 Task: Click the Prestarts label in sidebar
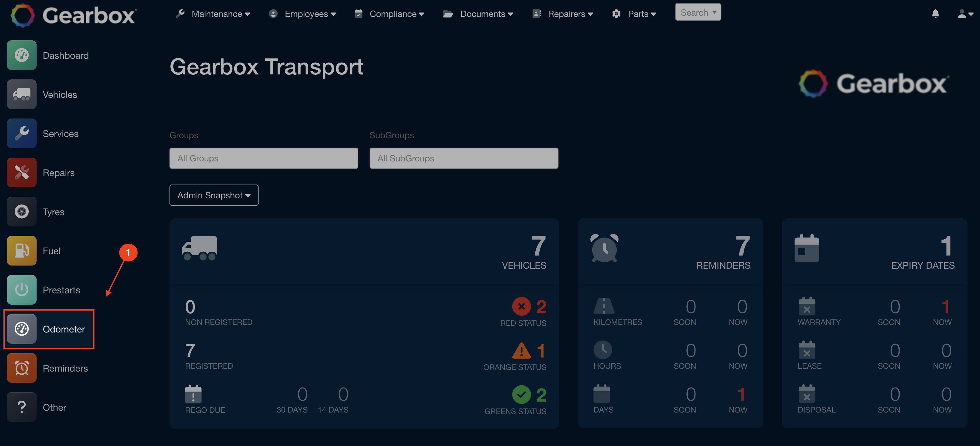point(61,290)
